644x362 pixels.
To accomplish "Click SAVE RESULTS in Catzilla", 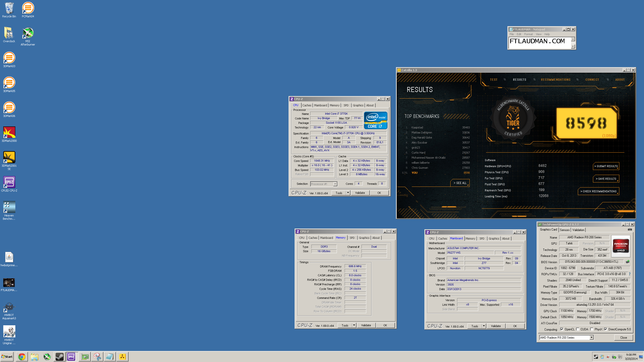I will point(606,179).
